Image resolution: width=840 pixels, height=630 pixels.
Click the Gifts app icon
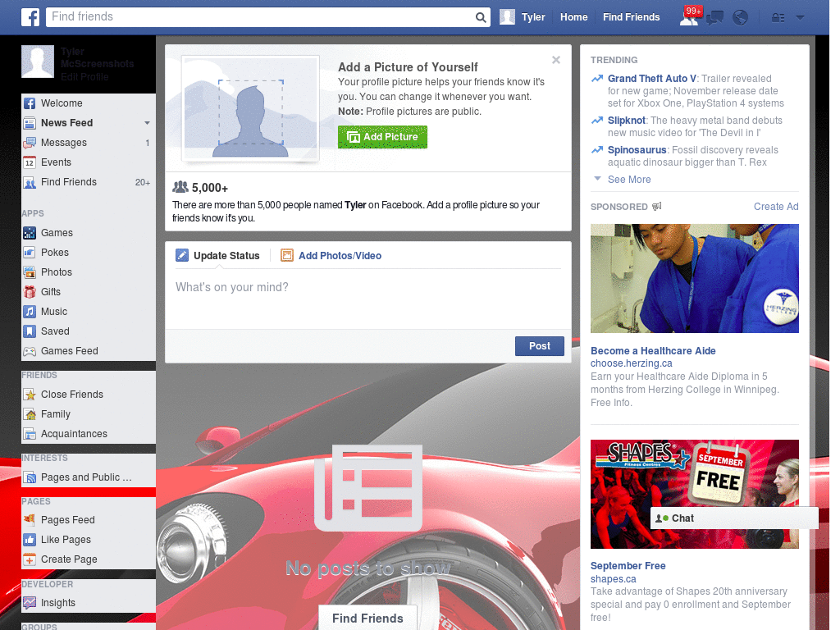30,292
